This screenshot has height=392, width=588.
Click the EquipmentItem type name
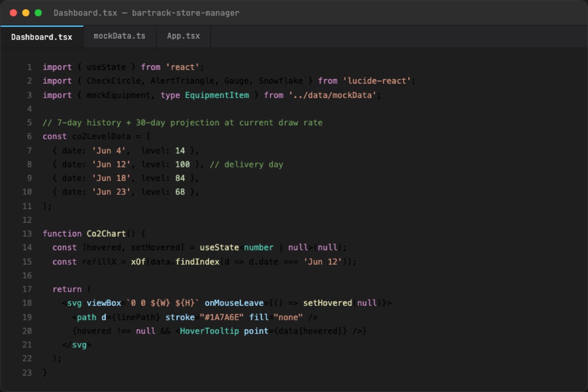pos(217,95)
